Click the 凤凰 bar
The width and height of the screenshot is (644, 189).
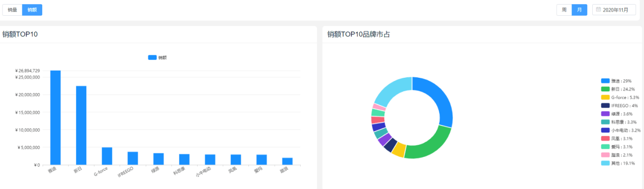click(236, 160)
